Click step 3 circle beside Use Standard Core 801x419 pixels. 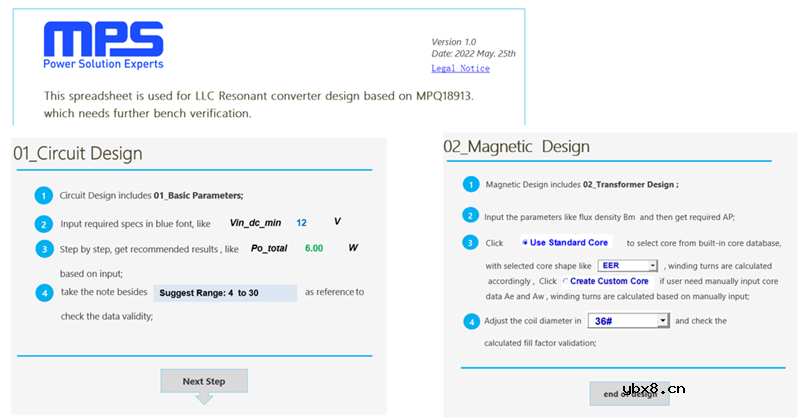pyautogui.click(x=470, y=243)
